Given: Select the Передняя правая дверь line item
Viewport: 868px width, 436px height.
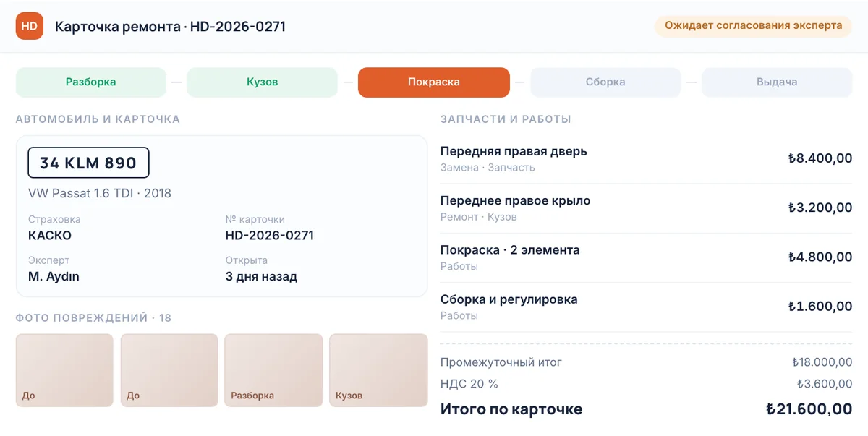Looking at the screenshot, I should coord(647,159).
